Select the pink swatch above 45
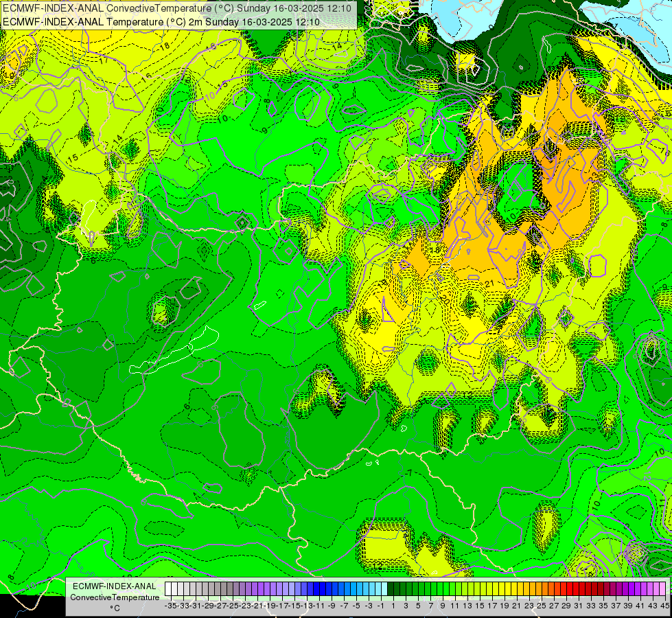Screen dimensions: 672x618 click(662, 589)
